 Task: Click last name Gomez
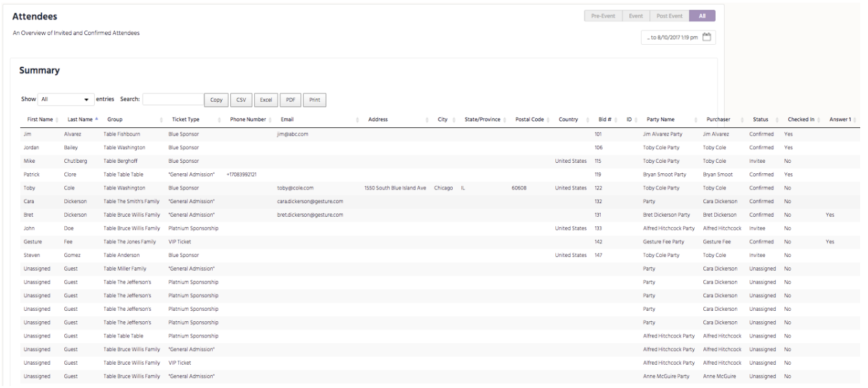click(71, 255)
